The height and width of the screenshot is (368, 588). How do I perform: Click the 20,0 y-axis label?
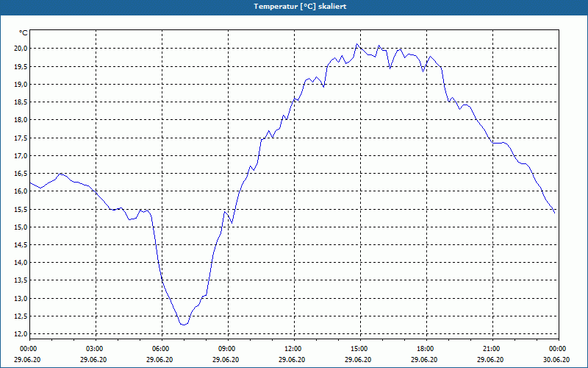pos(21,48)
